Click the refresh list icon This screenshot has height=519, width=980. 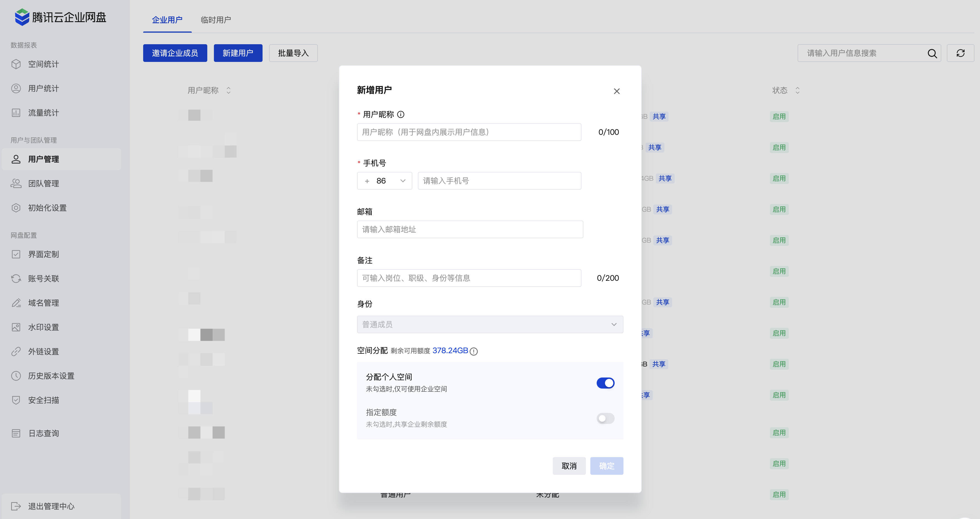click(x=960, y=53)
